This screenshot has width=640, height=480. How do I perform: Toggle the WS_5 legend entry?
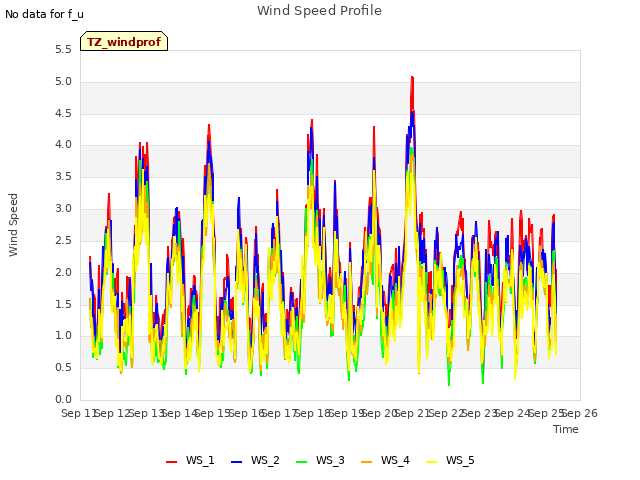[x=450, y=460]
